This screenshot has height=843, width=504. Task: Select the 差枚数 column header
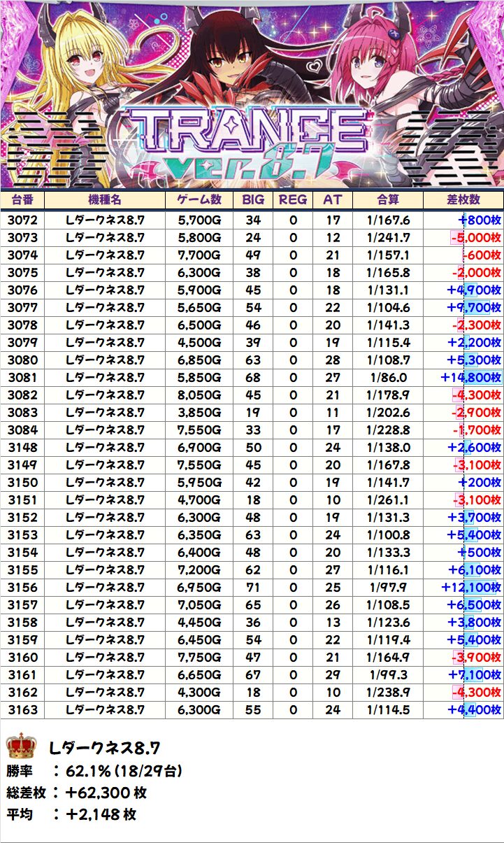pos(463,199)
